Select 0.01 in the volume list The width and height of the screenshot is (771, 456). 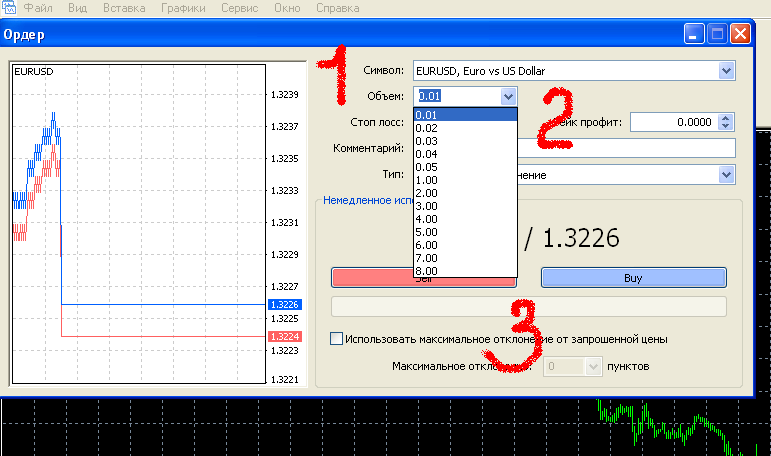[465, 115]
